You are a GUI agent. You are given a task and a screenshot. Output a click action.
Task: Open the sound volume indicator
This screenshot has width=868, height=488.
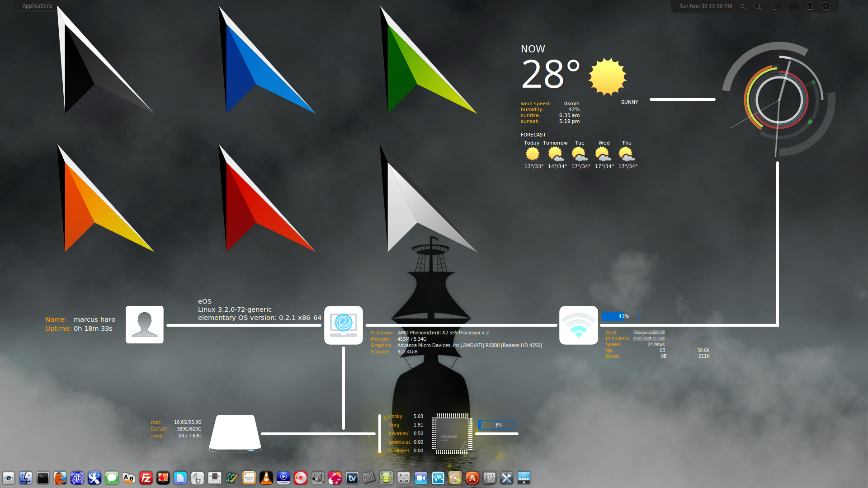759,6
